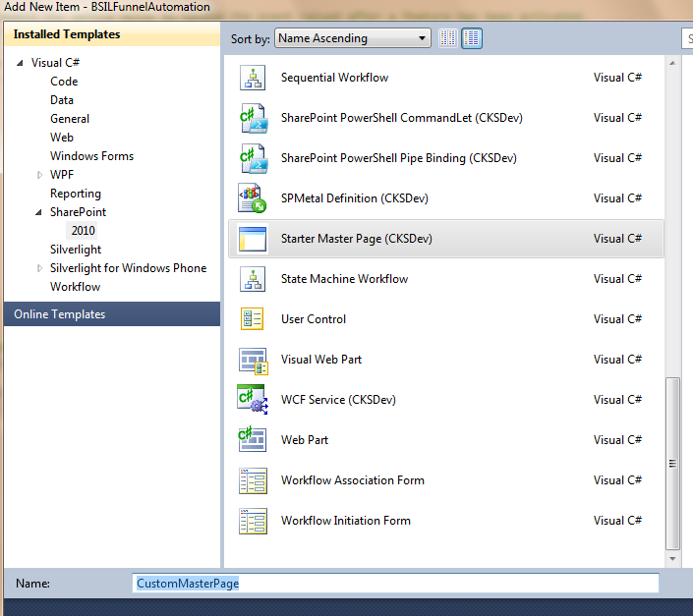Select the Workflow category

click(x=75, y=287)
